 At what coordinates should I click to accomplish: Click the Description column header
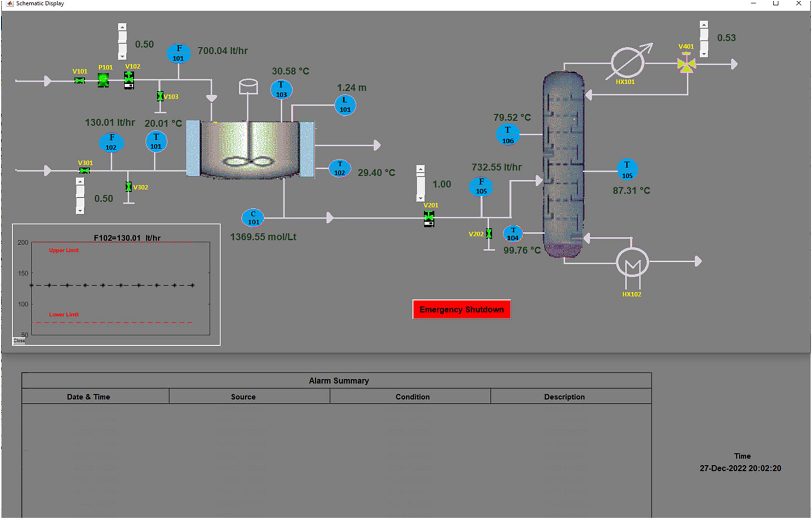[x=571, y=396]
